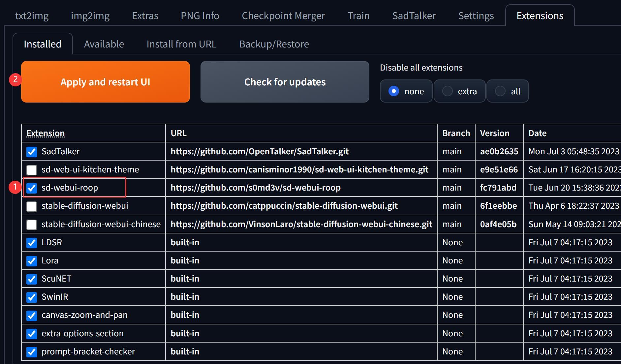
Task: Click version hash 0af4e05b
Action: 498,224
